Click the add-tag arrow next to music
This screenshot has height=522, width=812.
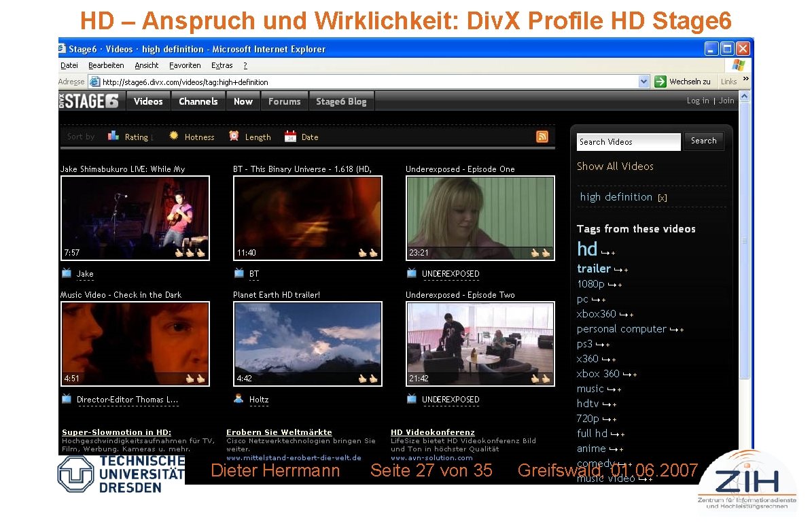614,389
